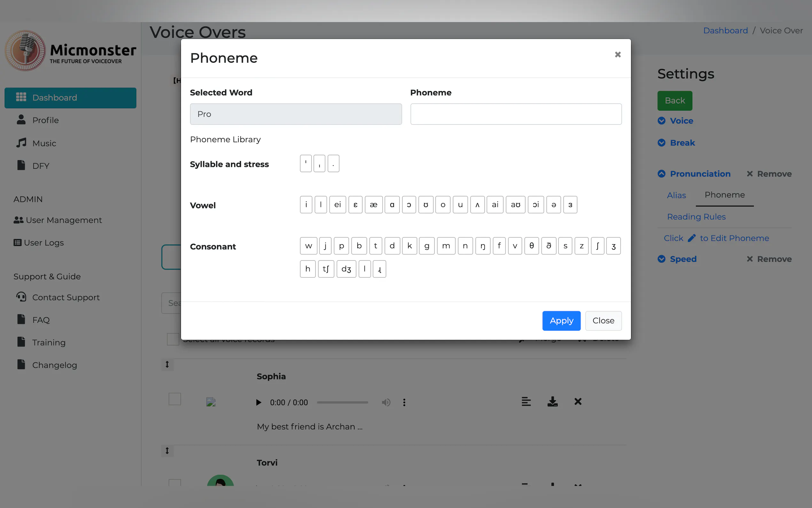Tick the Sophia record checkbox
This screenshot has height=508, width=812.
coord(175,399)
